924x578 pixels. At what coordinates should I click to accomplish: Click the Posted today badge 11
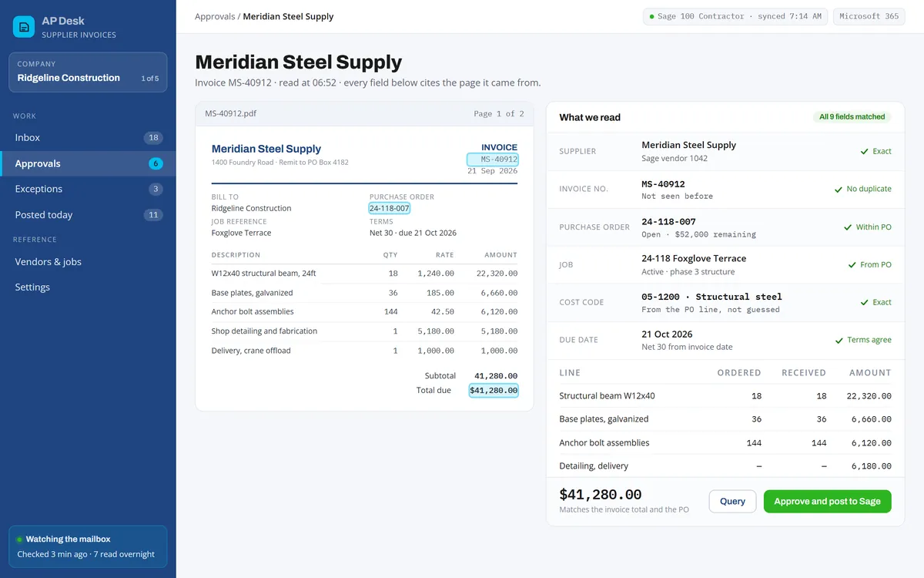pyautogui.click(x=153, y=215)
